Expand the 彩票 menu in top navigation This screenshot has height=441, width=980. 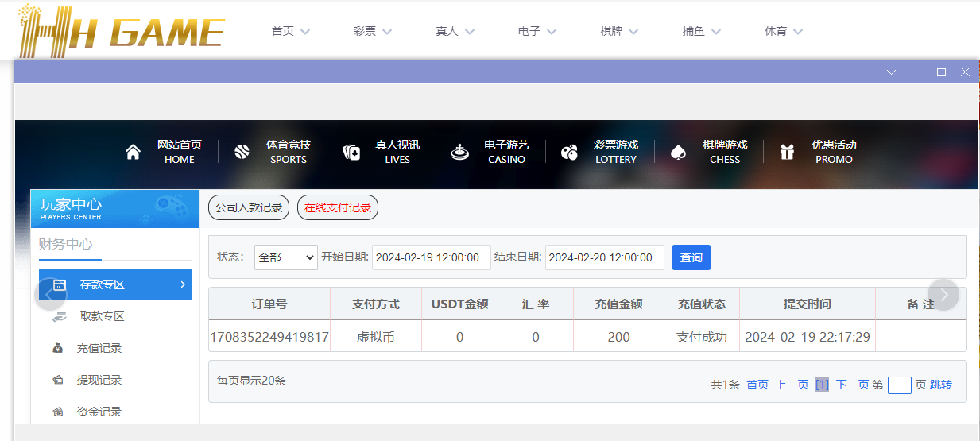pyautogui.click(x=373, y=32)
